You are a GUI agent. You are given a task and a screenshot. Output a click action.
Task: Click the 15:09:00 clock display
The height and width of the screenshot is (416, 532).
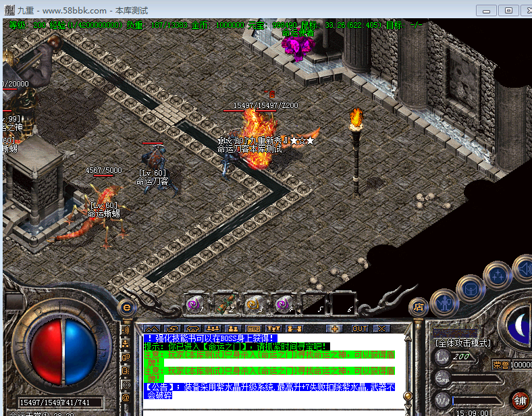coord(473,413)
